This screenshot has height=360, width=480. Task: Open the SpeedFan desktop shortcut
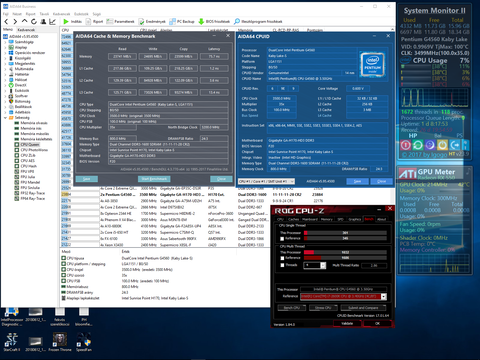(84, 342)
